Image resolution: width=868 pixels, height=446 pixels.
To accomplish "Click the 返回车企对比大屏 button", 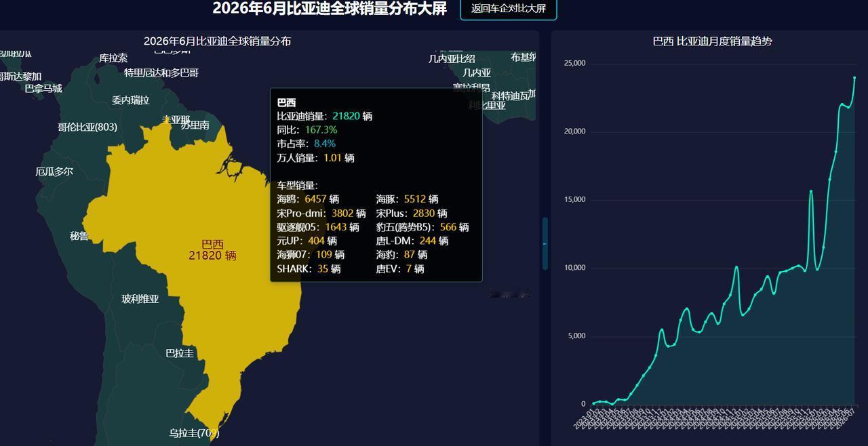I will click(509, 9).
